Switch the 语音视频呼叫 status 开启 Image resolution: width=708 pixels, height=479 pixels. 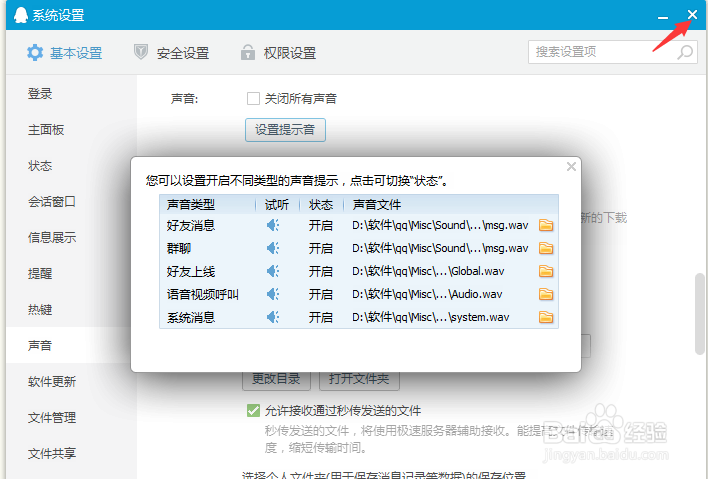(x=321, y=294)
